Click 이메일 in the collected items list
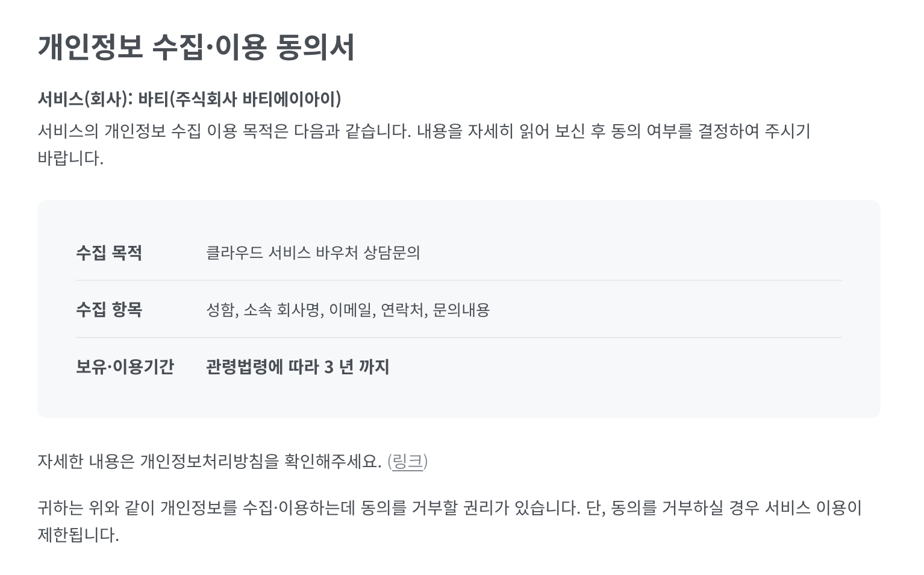Image resolution: width=924 pixels, height=575 pixels. (x=351, y=310)
